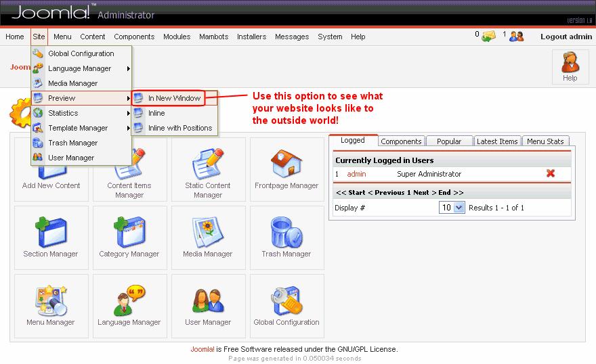Screen dimensions: 596x364
Task: Click the Statistics globe icon in menu
Action: pos(38,113)
